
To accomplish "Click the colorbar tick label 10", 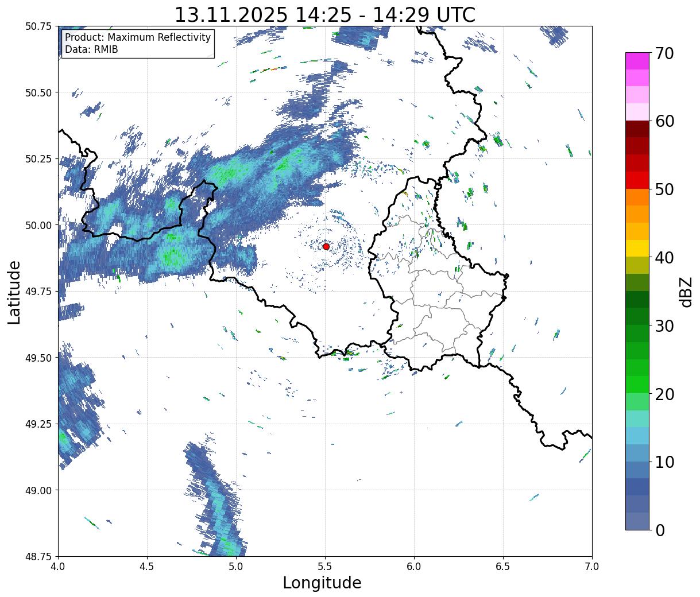I will click(x=664, y=462).
